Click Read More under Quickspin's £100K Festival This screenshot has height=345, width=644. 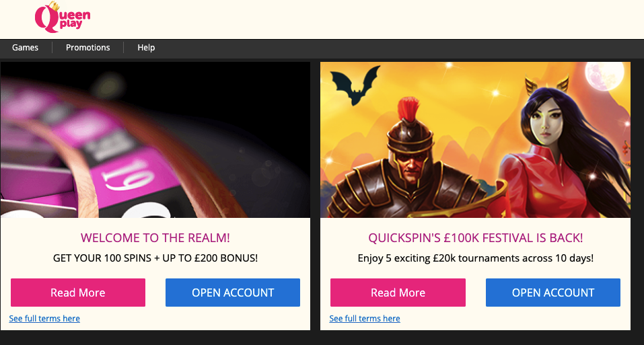tap(398, 293)
